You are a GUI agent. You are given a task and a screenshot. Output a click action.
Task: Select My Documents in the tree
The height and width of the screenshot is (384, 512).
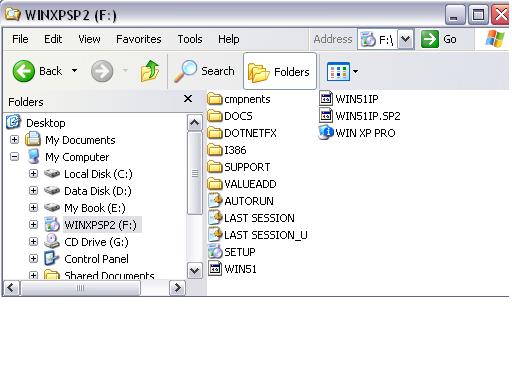coord(80,140)
